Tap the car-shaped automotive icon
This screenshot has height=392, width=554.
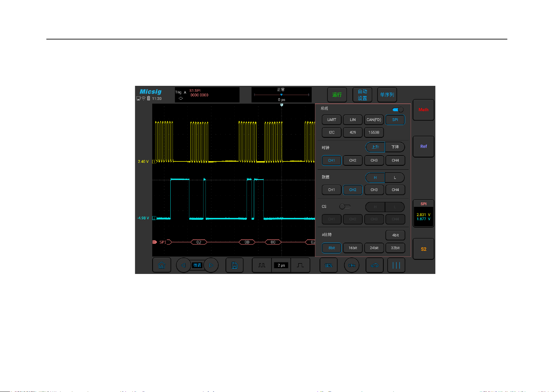[374, 265]
